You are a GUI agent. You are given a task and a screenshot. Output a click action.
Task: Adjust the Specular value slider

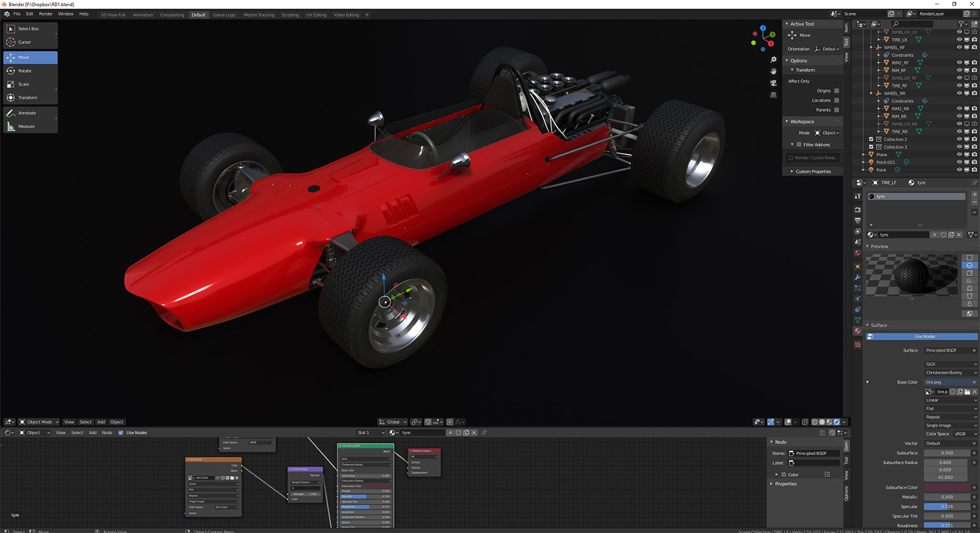(947, 507)
